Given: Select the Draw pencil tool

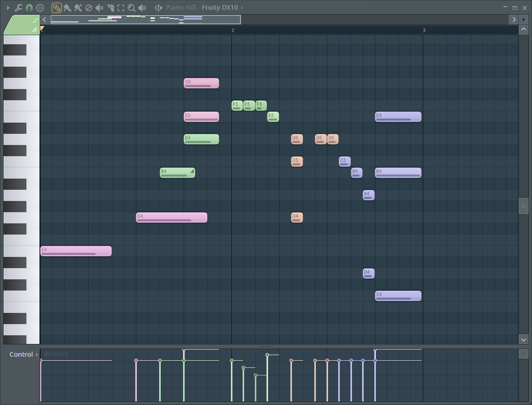Looking at the screenshot, I should (x=57, y=8).
